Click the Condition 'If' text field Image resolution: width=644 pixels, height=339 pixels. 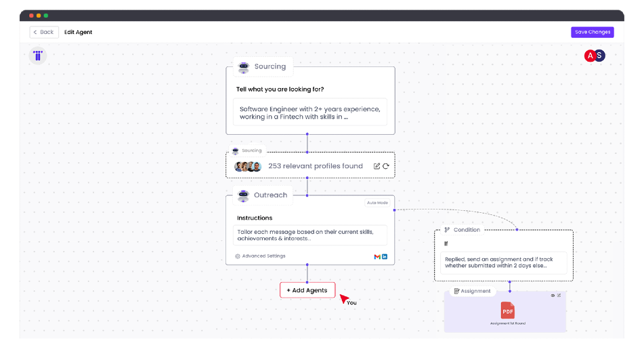point(504,262)
